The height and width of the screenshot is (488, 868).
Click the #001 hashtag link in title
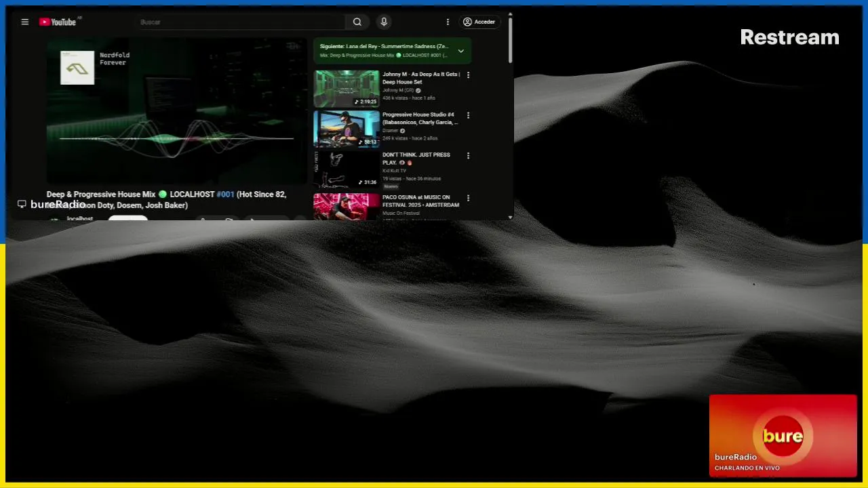(225, 195)
